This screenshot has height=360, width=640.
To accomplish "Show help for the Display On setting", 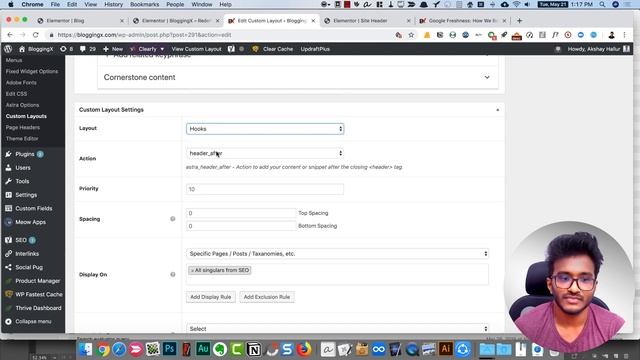I will tap(173, 275).
